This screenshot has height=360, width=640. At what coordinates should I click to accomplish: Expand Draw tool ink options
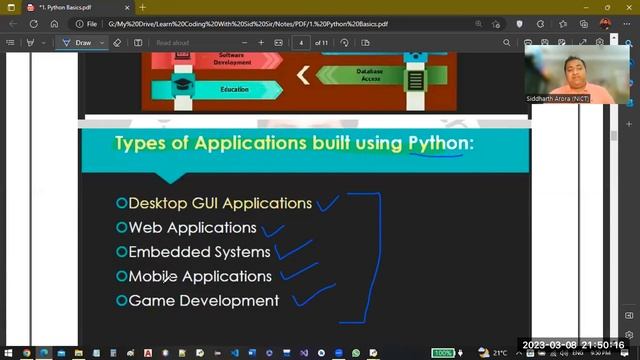point(102,42)
